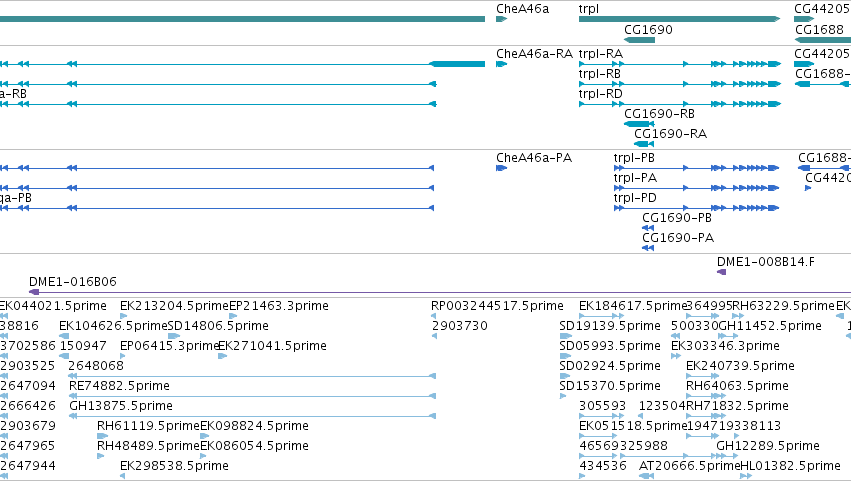Click the EK303346.3prime EST label
This screenshot has width=851, height=481.
[x=725, y=346]
